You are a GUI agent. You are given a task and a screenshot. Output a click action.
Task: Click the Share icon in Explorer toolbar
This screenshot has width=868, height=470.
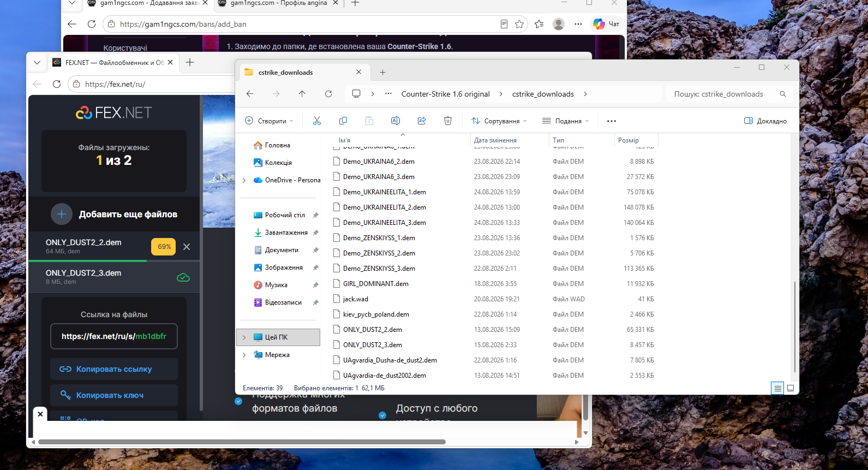pos(422,121)
